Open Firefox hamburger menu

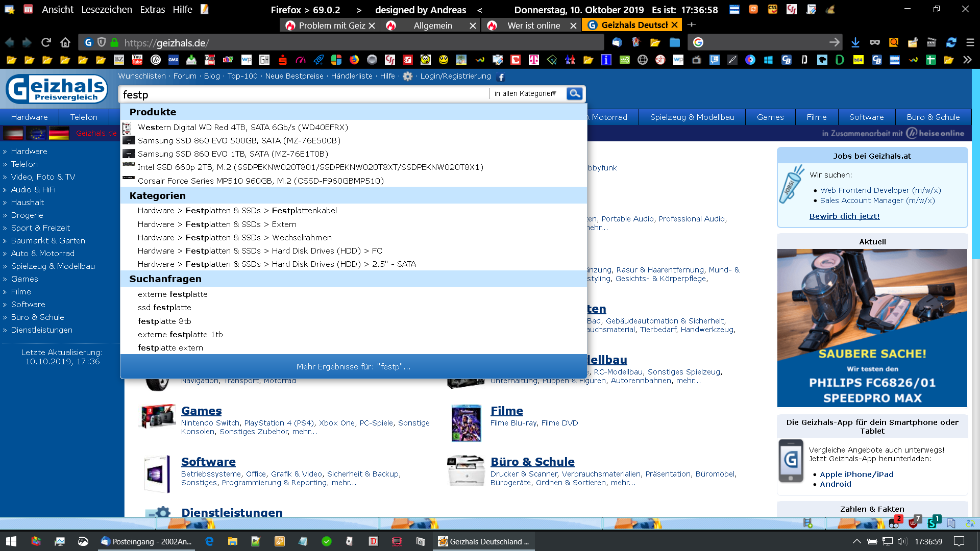[970, 43]
